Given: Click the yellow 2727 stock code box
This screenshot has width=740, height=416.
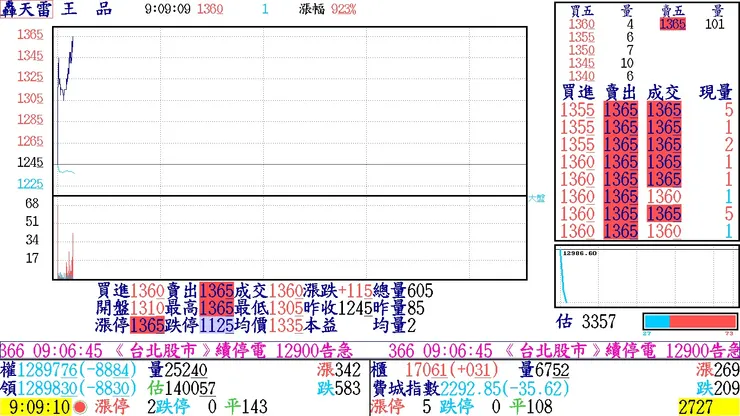Looking at the screenshot, I should pos(709,407).
